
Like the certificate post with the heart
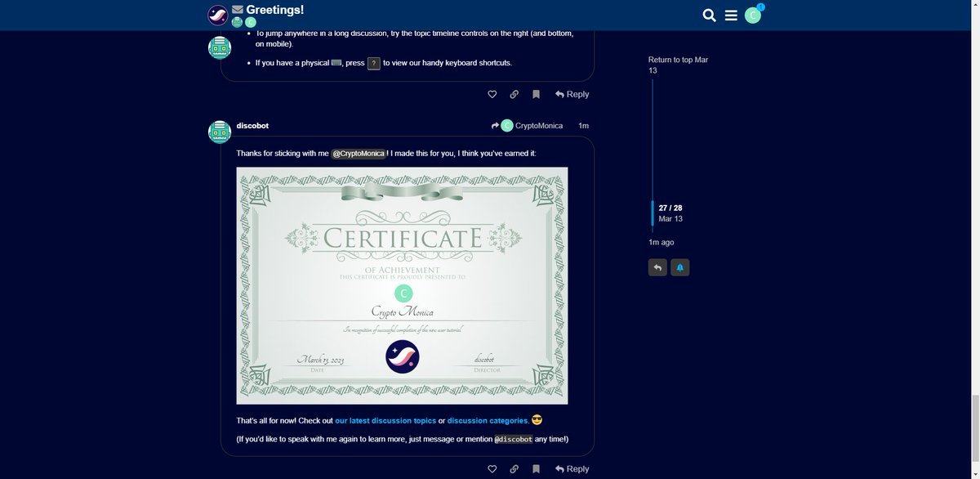[x=492, y=469]
